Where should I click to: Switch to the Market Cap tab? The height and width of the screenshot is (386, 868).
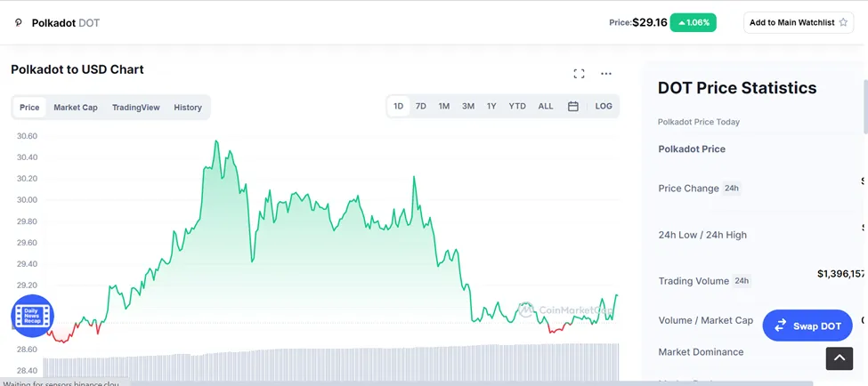76,108
